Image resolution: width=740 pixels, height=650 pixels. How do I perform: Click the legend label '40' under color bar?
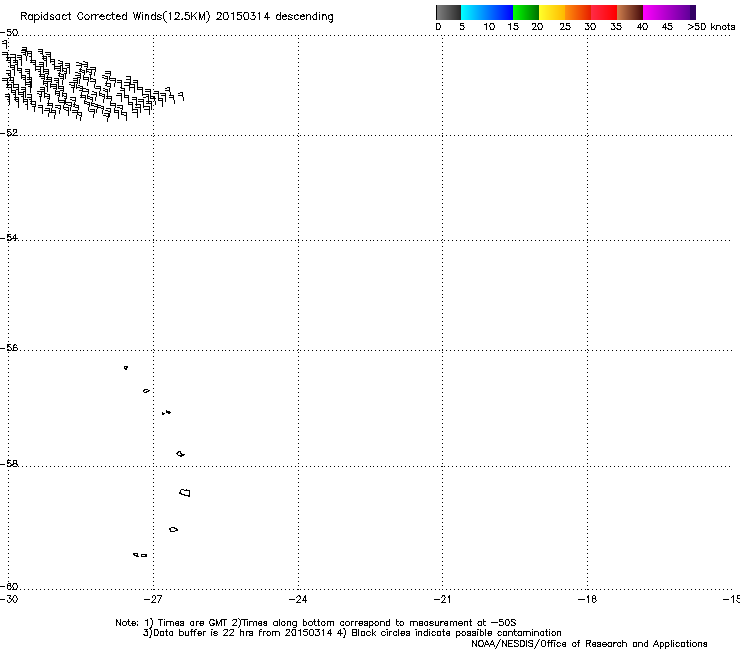[x=642, y=27]
